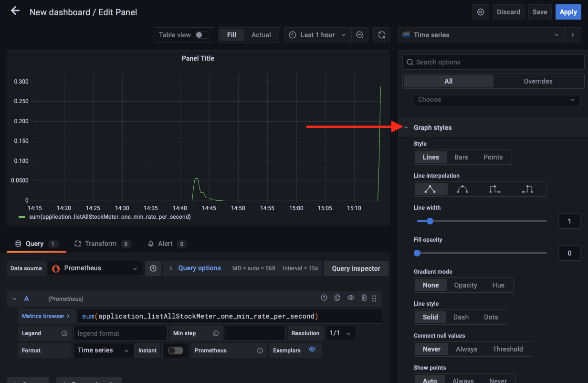588x383 pixels.
Task: Collapse Graph styles section
Action: [407, 128]
